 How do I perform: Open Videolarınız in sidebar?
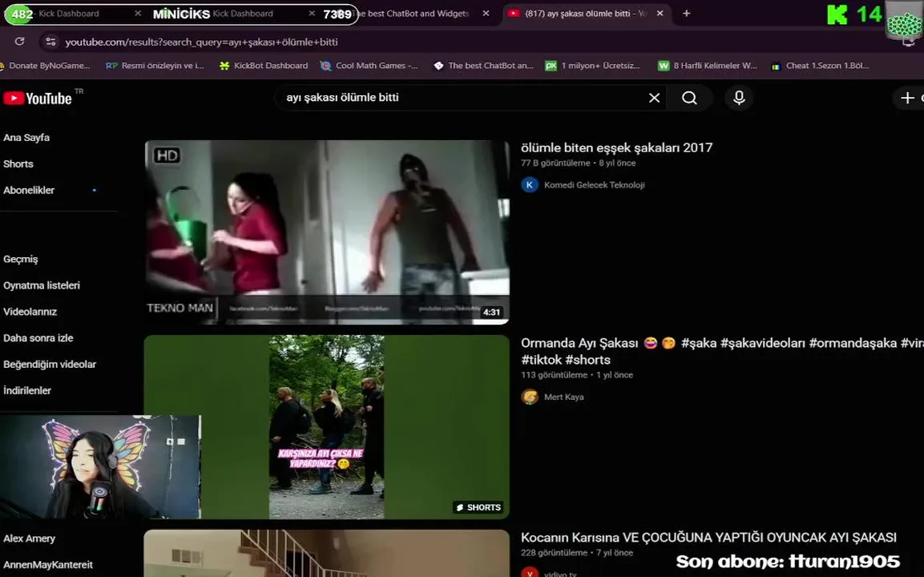[30, 311]
